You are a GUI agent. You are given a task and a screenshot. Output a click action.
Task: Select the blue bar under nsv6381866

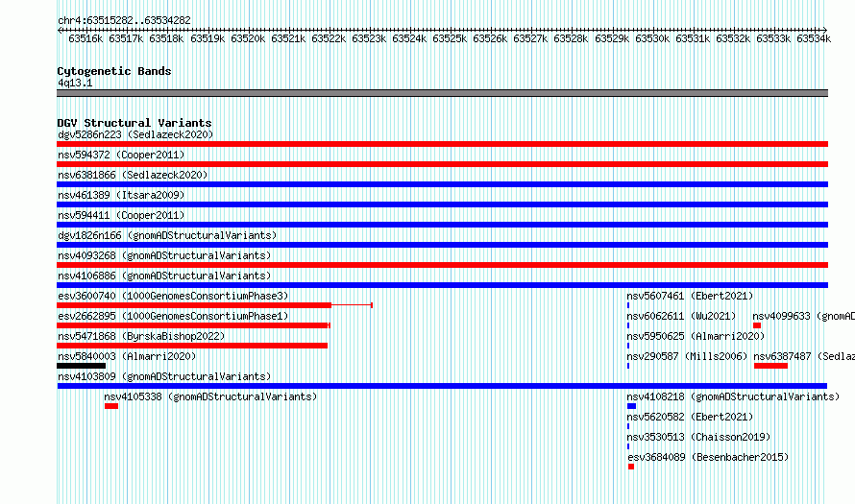point(442,184)
